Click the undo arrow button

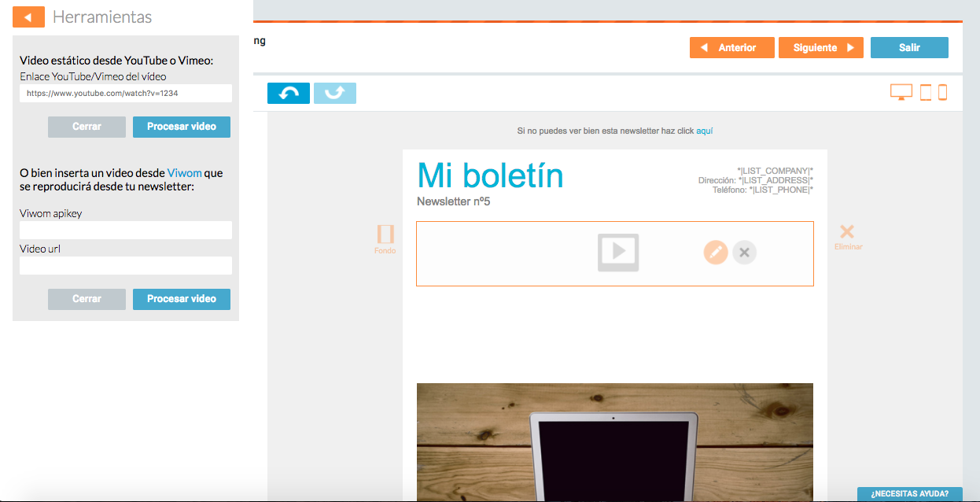[289, 93]
